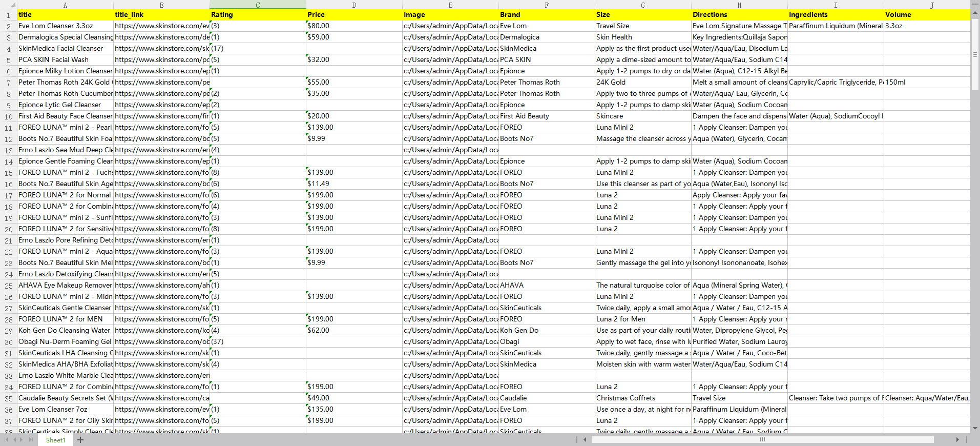Screen dimensions: 980x446
Task: Select the 'Obagi' brand cell
Action: click(547, 341)
